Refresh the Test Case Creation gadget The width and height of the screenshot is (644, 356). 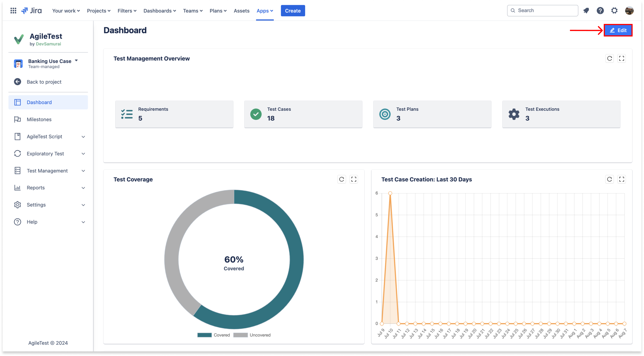point(609,179)
